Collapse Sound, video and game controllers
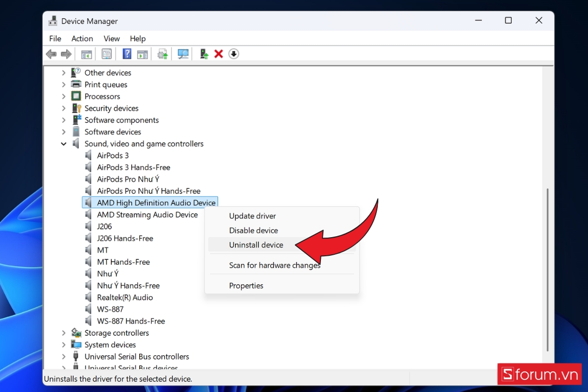The height and width of the screenshot is (392, 588). coord(64,144)
